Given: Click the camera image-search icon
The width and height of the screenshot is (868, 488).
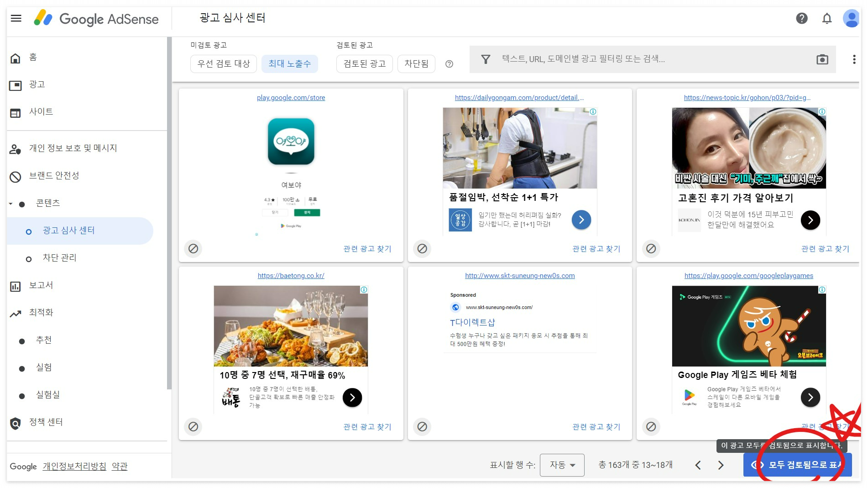Looking at the screenshot, I should [x=822, y=59].
